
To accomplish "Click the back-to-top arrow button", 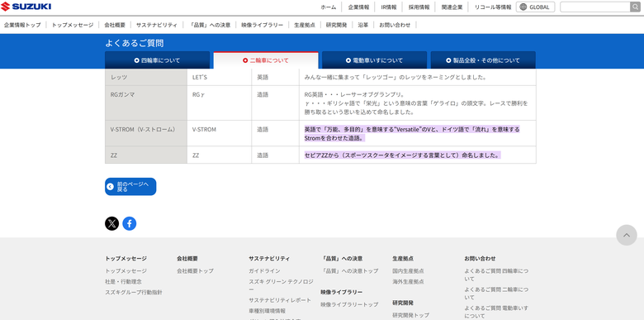I will point(627,236).
